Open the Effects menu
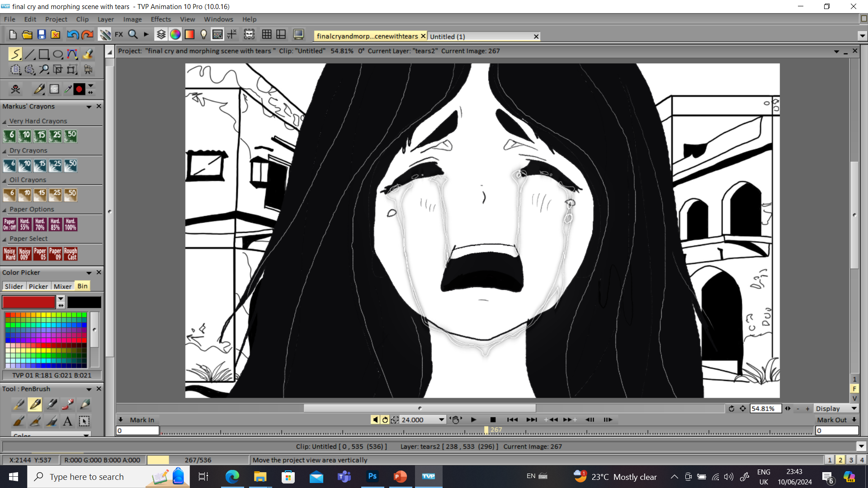The width and height of the screenshot is (868, 488). point(160,19)
